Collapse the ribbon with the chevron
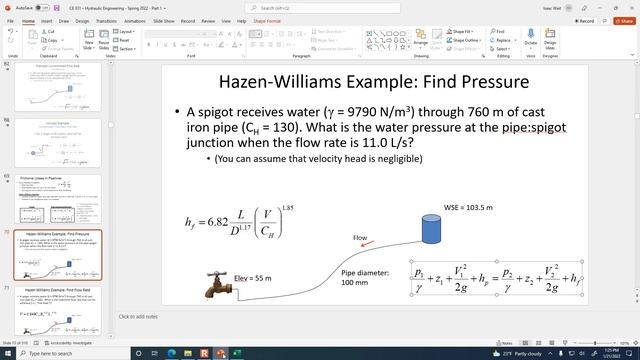The image size is (640, 360). point(632,55)
